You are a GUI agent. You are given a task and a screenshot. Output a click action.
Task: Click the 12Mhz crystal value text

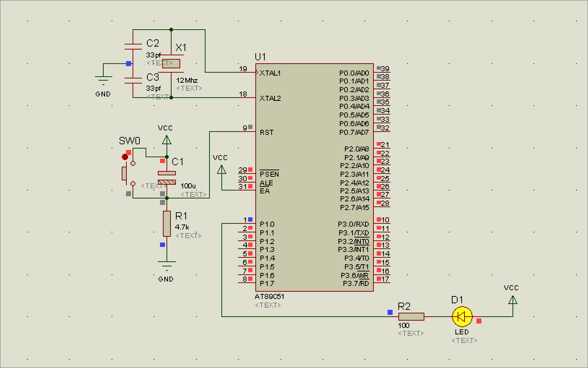(x=187, y=80)
